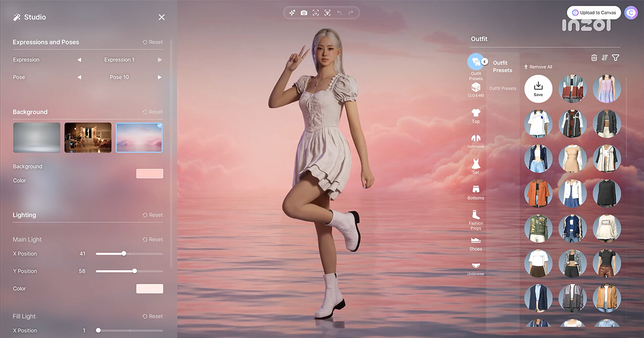644x338 pixels.
Task: Adjust the Main Light Y Position slider
Action: tap(129, 271)
